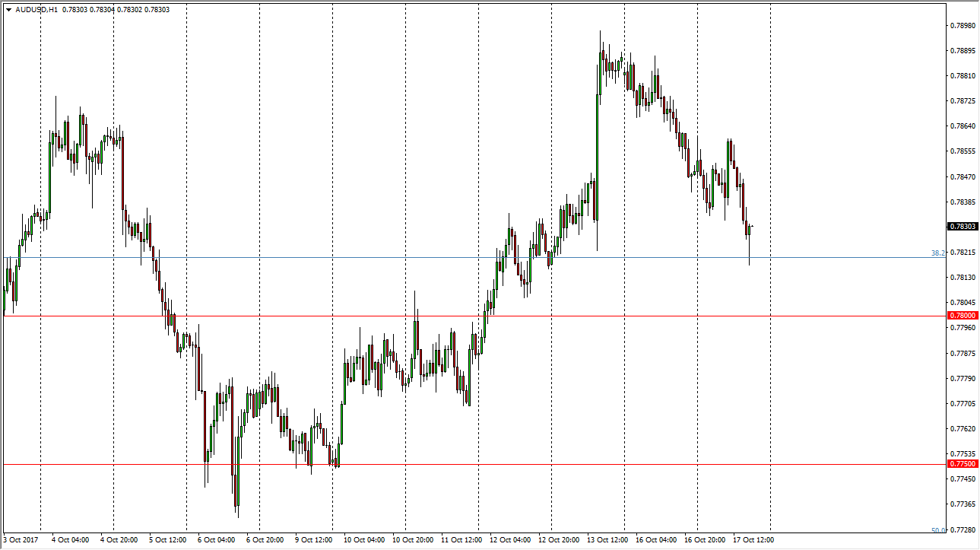Select the black 0.78303 current price tag
This screenshot has height=550, width=980.
(x=963, y=227)
